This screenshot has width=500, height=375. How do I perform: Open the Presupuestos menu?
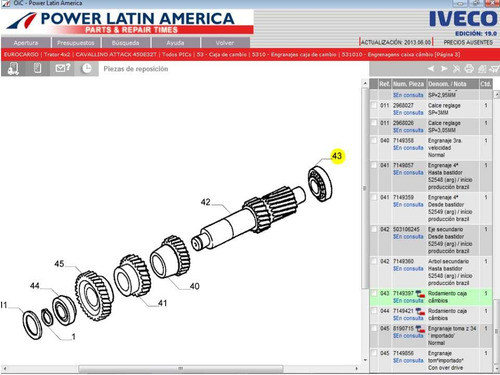coord(76,43)
